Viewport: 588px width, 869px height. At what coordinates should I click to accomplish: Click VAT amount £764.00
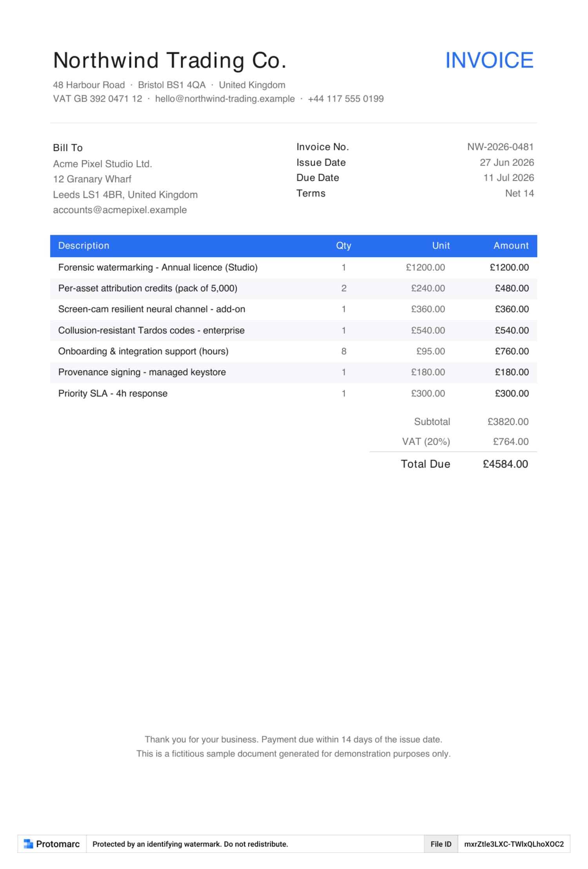511,442
